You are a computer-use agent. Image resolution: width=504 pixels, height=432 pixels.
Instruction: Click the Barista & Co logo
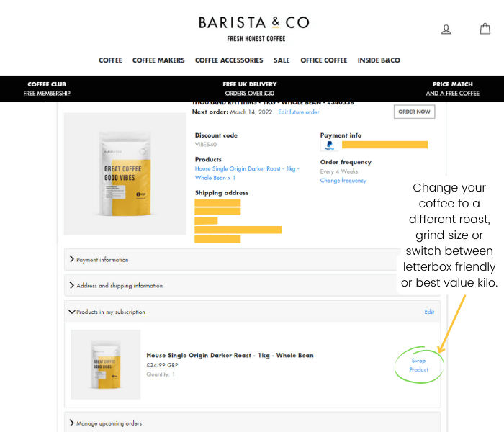[x=253, y=27]
